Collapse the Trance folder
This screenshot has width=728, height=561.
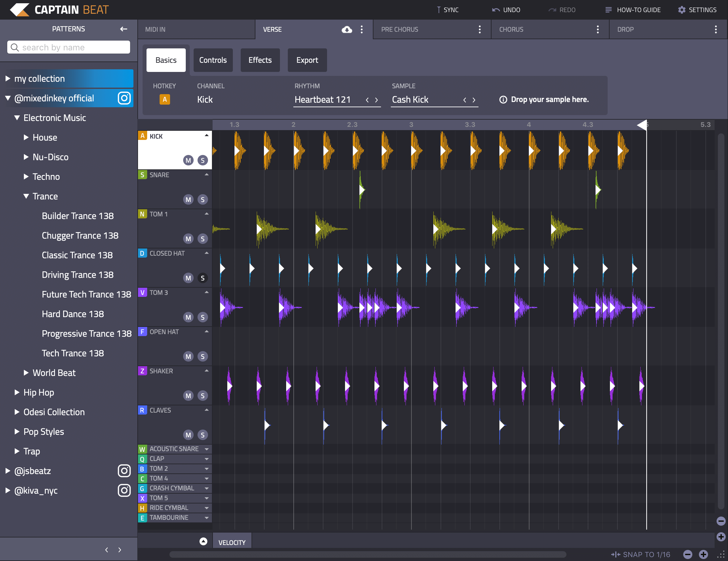point(26,196)
